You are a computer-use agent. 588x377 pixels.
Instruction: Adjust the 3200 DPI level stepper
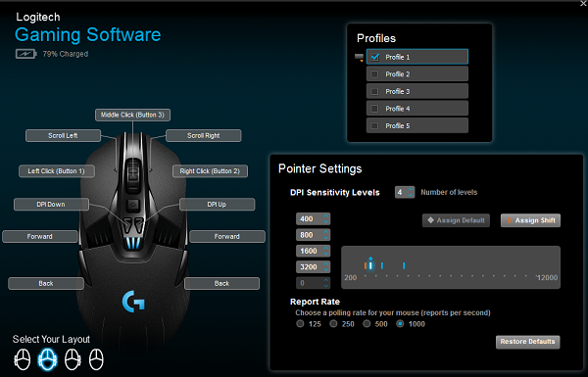pos(326,266)
